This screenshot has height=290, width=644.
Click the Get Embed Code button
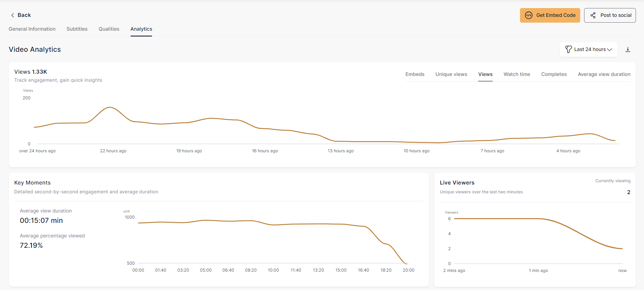pyautogui.click(x=550, y=15)
